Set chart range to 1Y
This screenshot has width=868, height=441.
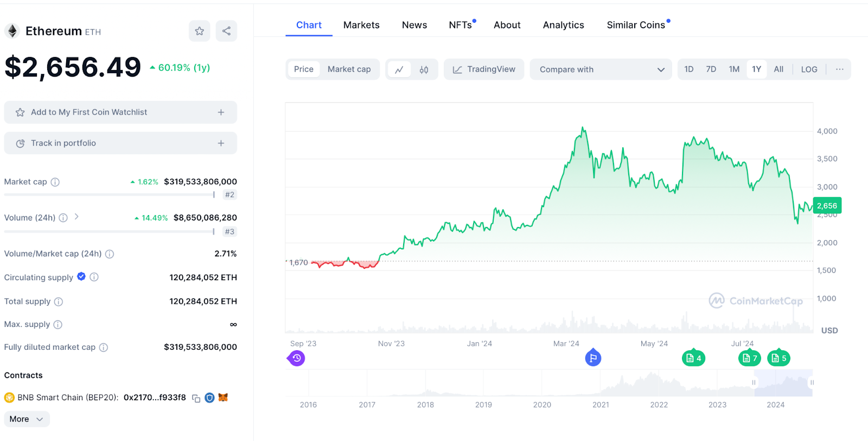pyautogui.click(x=756, y=70)
